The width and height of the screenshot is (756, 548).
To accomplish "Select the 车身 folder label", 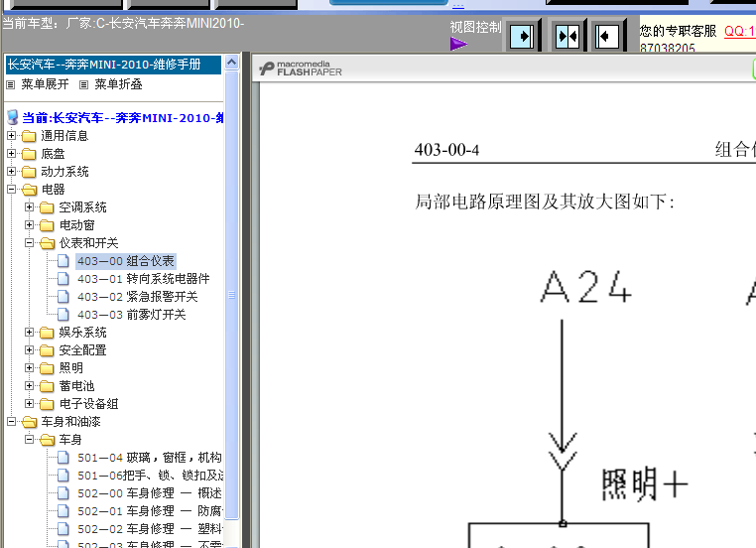I will (70, 440).
